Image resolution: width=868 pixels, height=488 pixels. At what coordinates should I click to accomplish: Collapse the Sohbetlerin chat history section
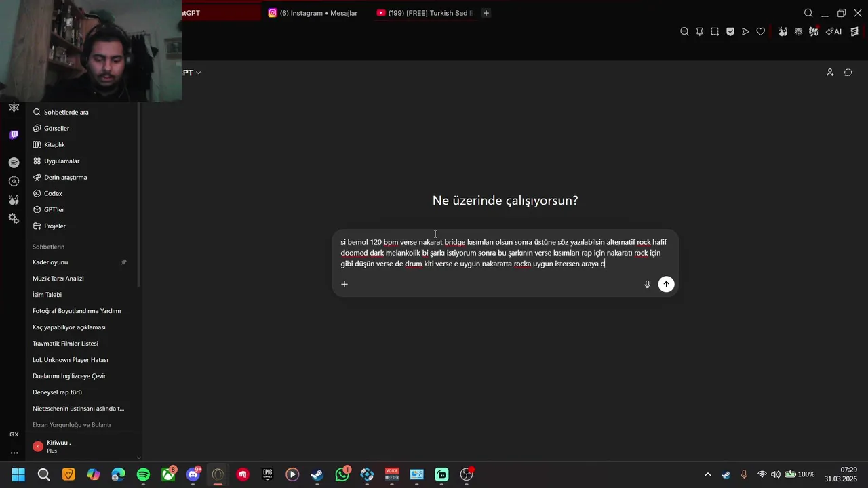point(48,247)
